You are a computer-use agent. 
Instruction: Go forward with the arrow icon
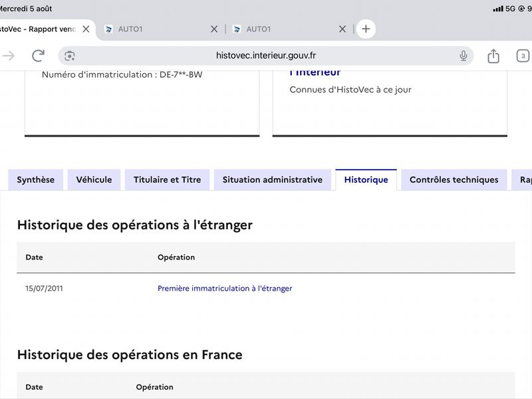pos(8,56)
